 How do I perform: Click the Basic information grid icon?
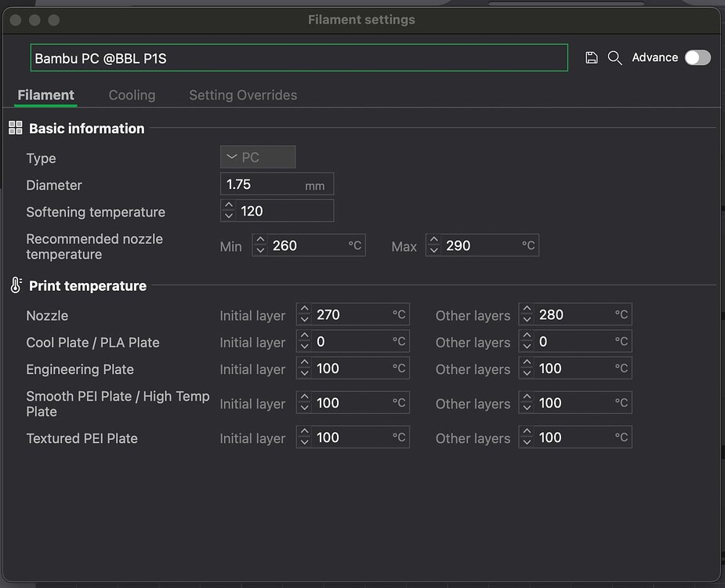16,128
